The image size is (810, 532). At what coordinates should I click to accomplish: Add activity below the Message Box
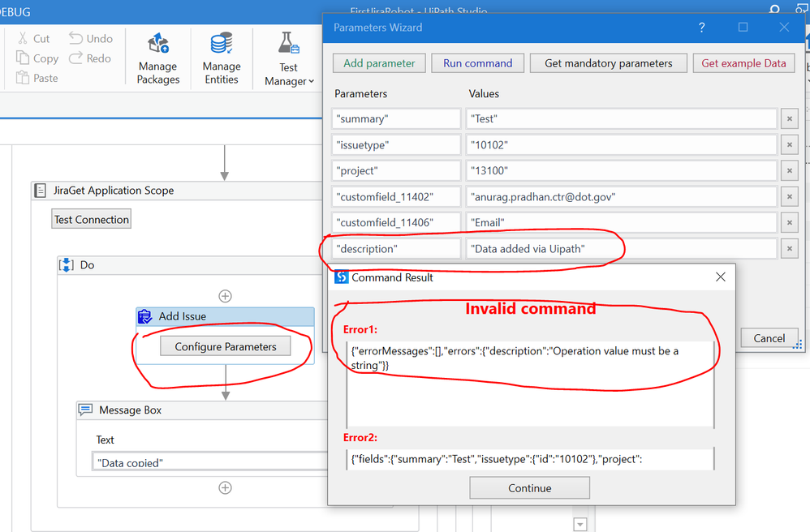tap(226, 487)
